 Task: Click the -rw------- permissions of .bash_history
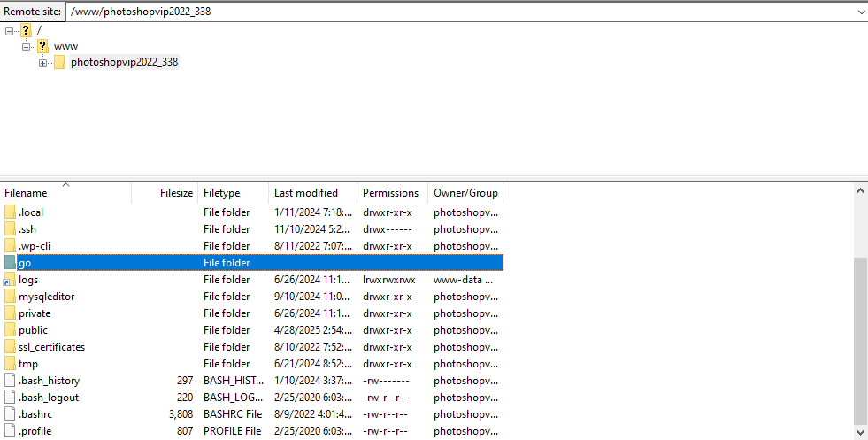click(x=386, y=381)
